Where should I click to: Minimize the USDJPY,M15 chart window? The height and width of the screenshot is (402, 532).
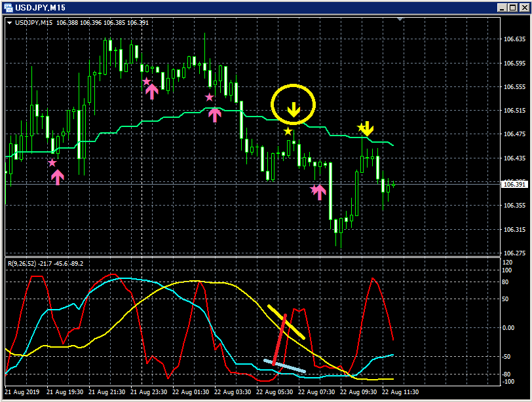tap(502, 7)
